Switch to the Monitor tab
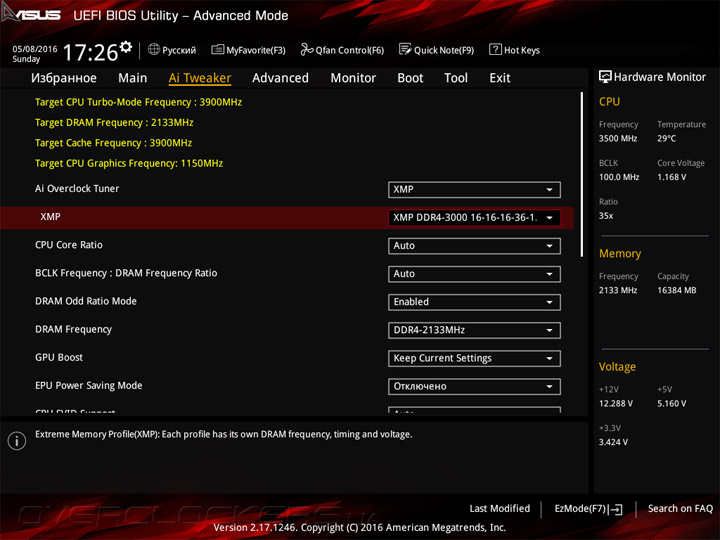 pyautogui.click(x=353, y=78)
